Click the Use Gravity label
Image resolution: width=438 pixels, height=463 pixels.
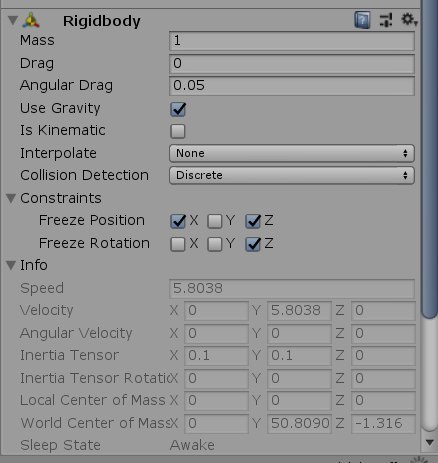point(60,109)
